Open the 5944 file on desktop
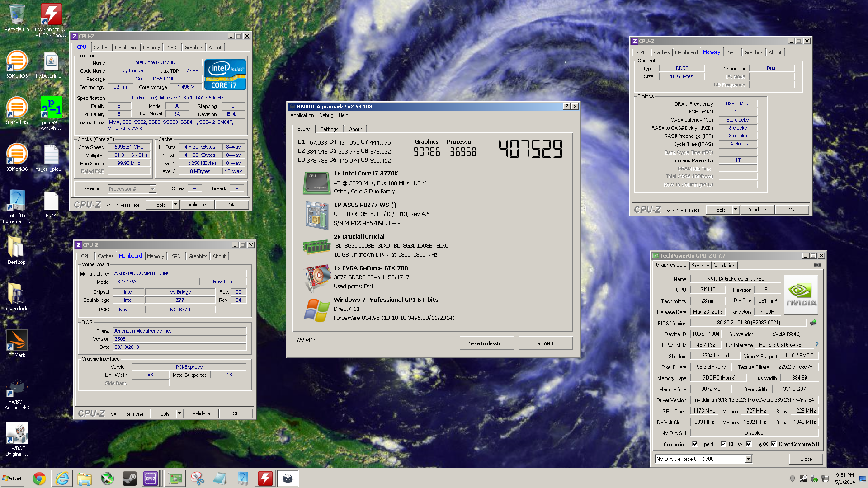Image resolution: width=868 pixels, height=488 pixels. [51, 204]
